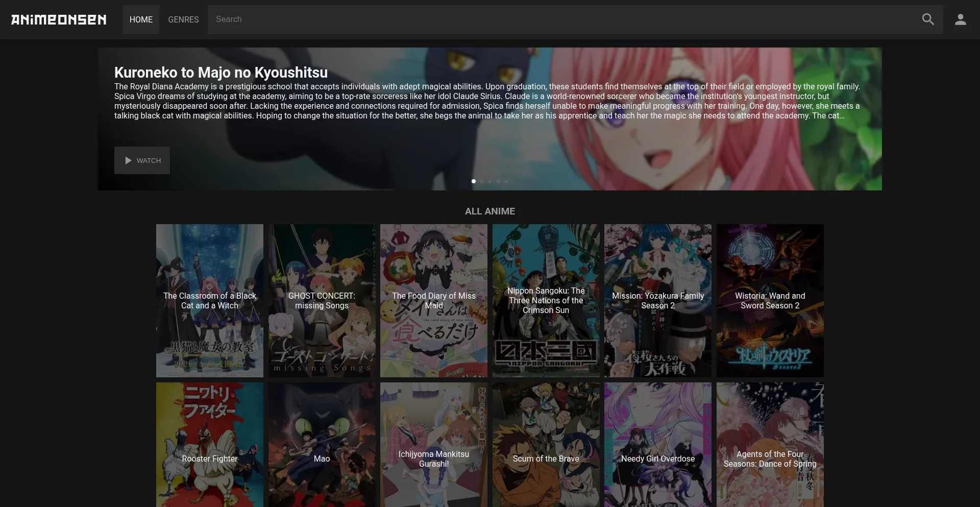Select the first carousel dot
980x507 pixels.
(x=474, y=181)
